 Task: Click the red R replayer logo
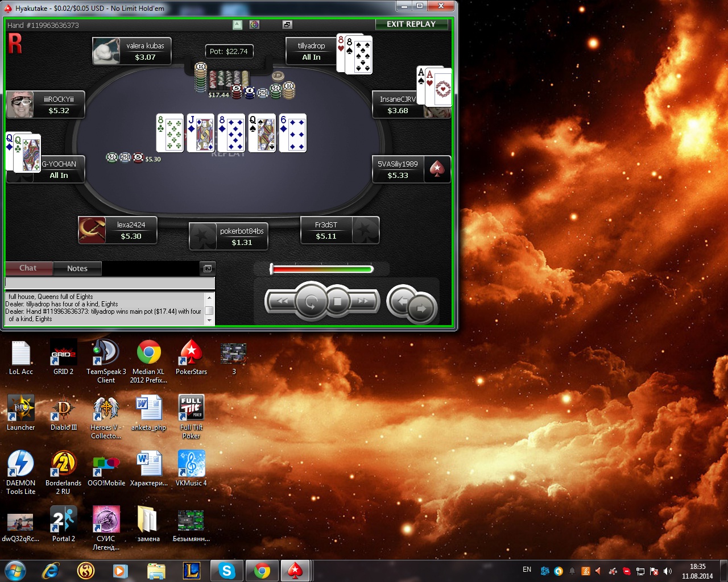click(15, 44)
